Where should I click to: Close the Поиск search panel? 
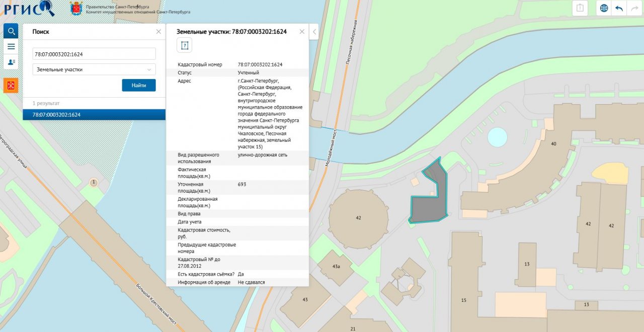[158, 32]
